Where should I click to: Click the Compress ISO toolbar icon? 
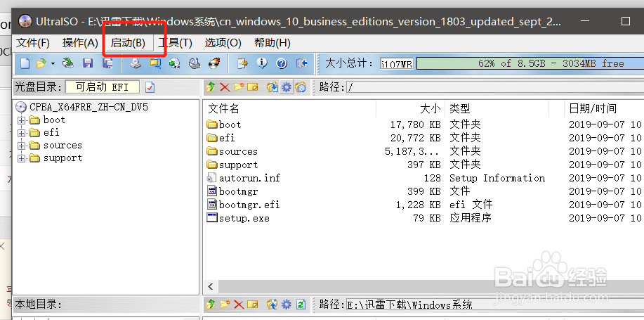155,63
